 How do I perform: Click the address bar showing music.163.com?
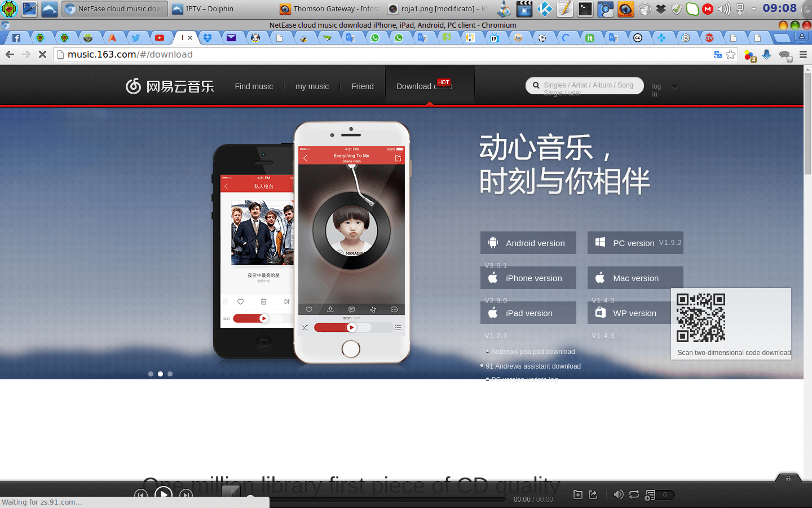pyautogui.click(x=383, y=54)
